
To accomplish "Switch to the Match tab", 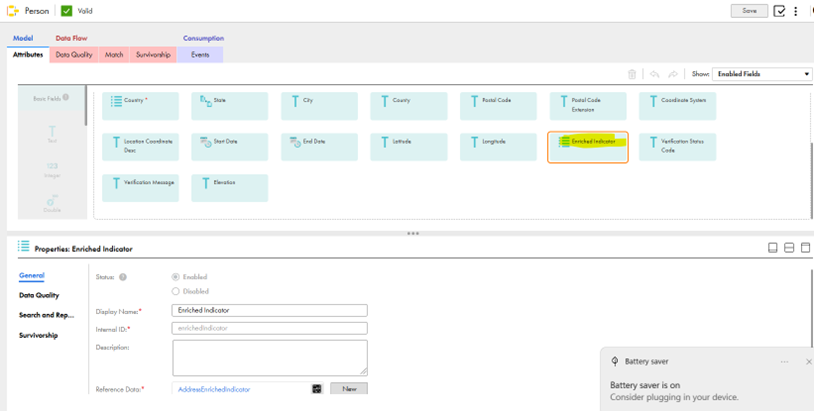I will click(x=114, y=54).
